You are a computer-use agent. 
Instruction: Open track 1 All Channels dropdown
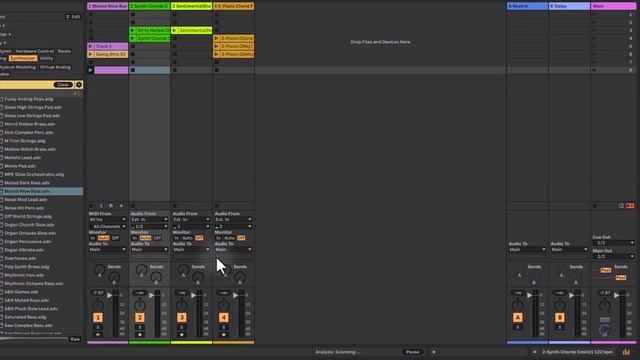coord(107,227)
